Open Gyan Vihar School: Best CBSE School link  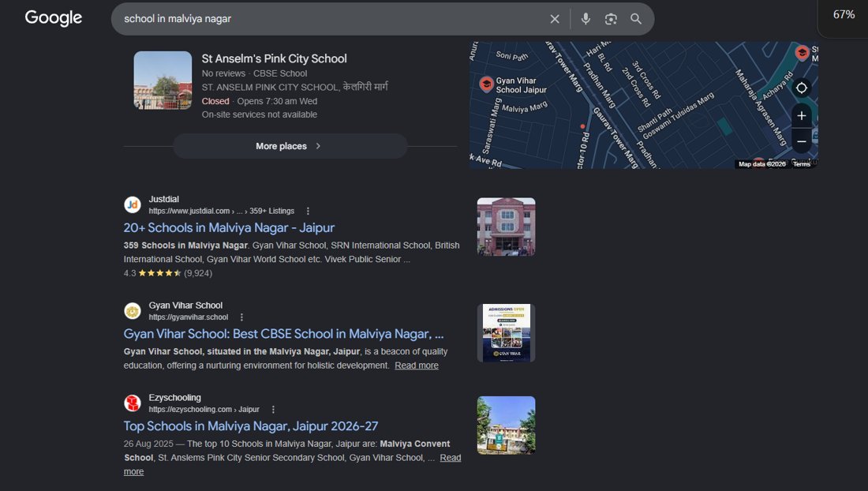click(x=283, y=334)
